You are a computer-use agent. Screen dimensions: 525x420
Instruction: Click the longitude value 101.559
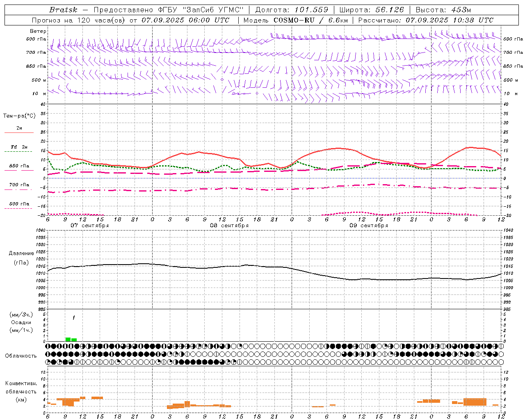pos(310,10)
